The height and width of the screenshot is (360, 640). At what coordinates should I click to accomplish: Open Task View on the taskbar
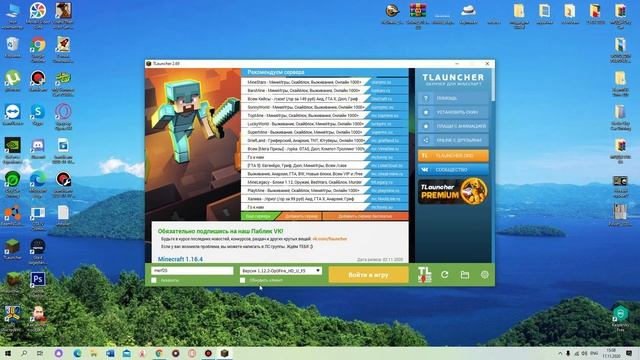tap(40, 353)
